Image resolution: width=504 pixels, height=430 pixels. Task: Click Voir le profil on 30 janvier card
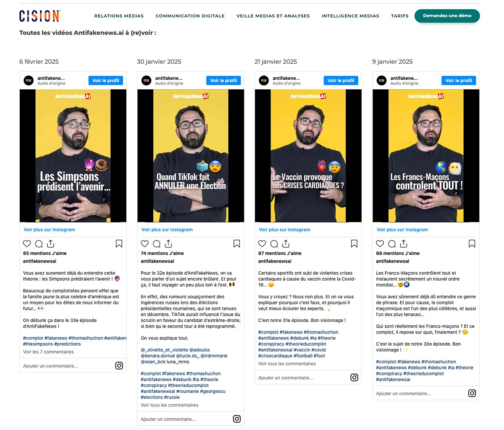tap(223, 81)
